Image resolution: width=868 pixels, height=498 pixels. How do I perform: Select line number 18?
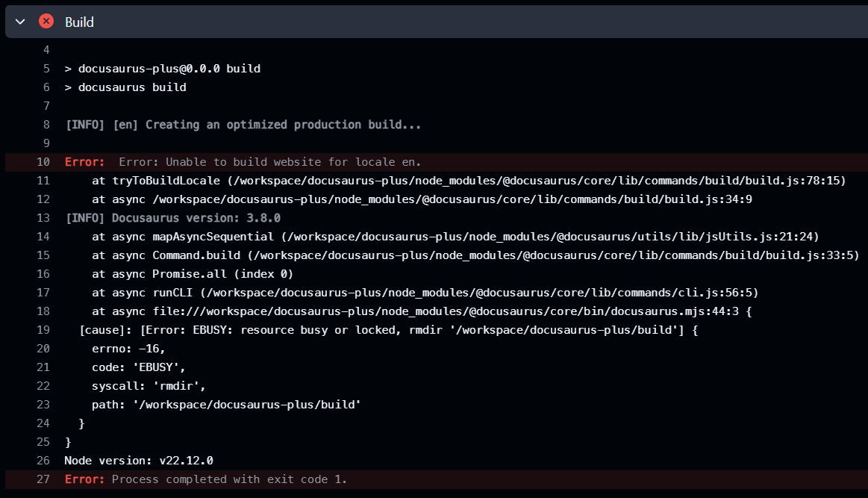click(x=43, y=311)
